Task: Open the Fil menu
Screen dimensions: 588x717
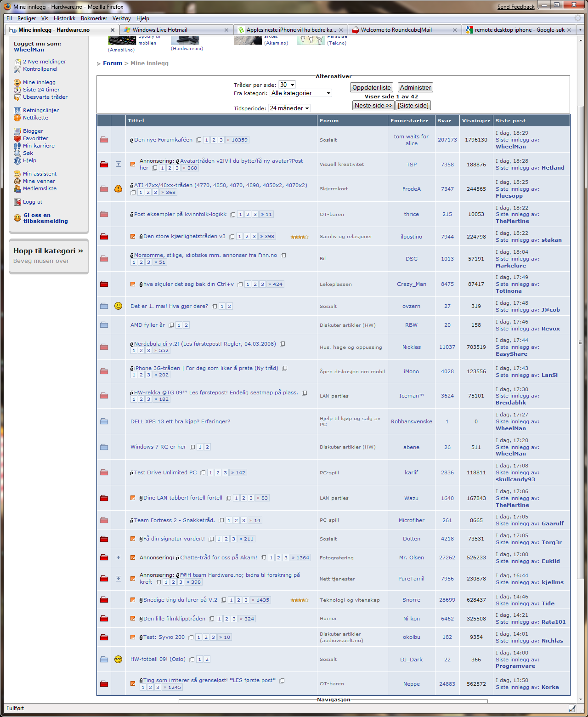Action: point(9,18)
